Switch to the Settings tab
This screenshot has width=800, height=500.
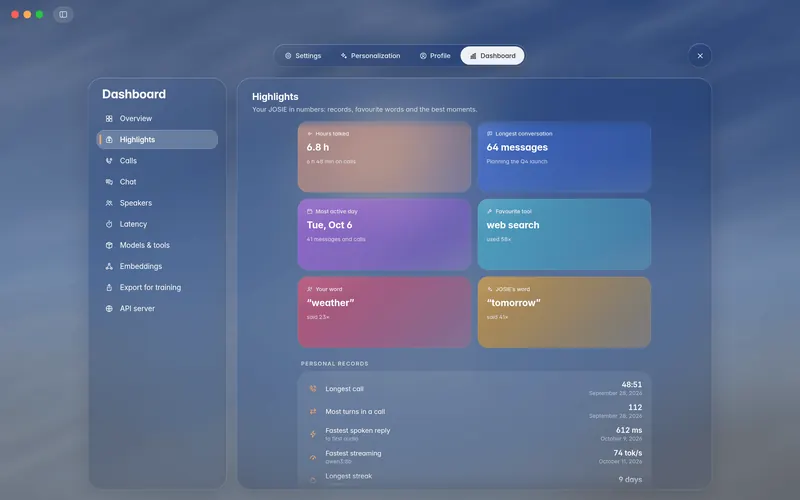point(303,56)
